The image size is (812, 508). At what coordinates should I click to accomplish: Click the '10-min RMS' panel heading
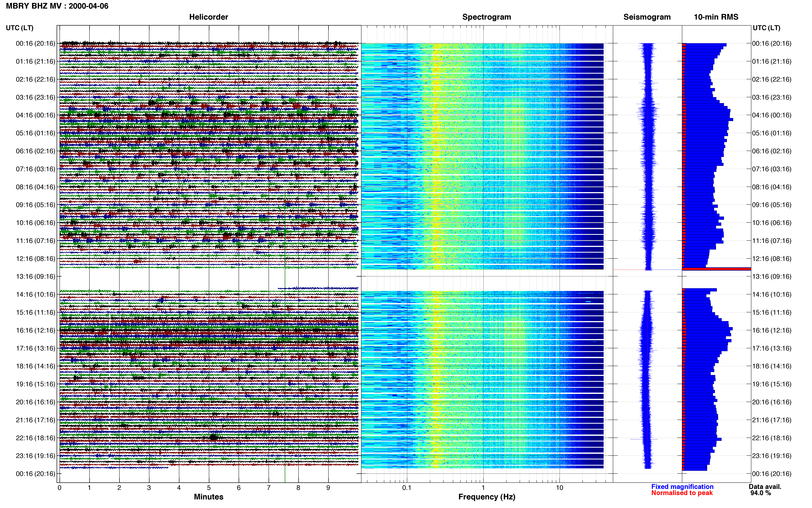coord(716,17)
